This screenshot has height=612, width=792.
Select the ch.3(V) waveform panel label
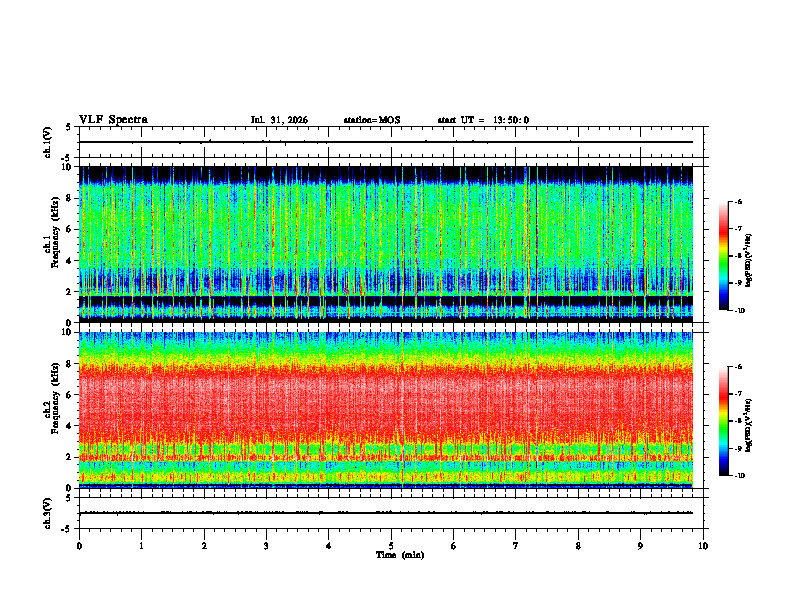pyautogui.click(x=47, y=514)
